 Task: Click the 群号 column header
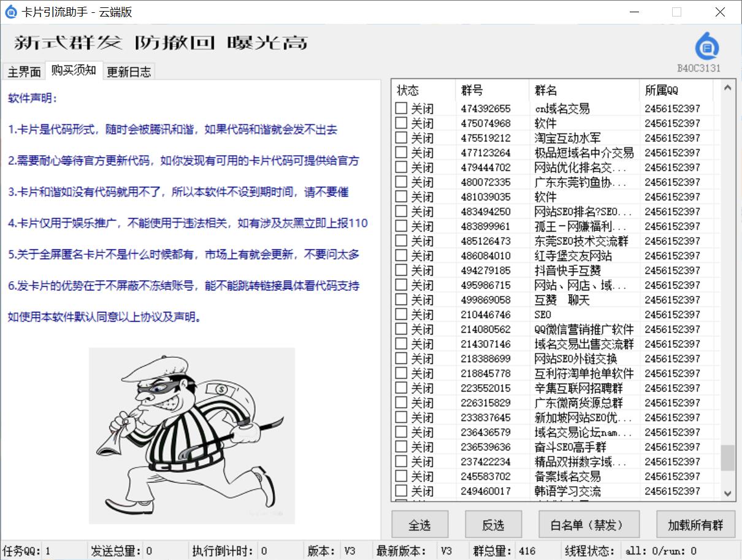[492, 90]
